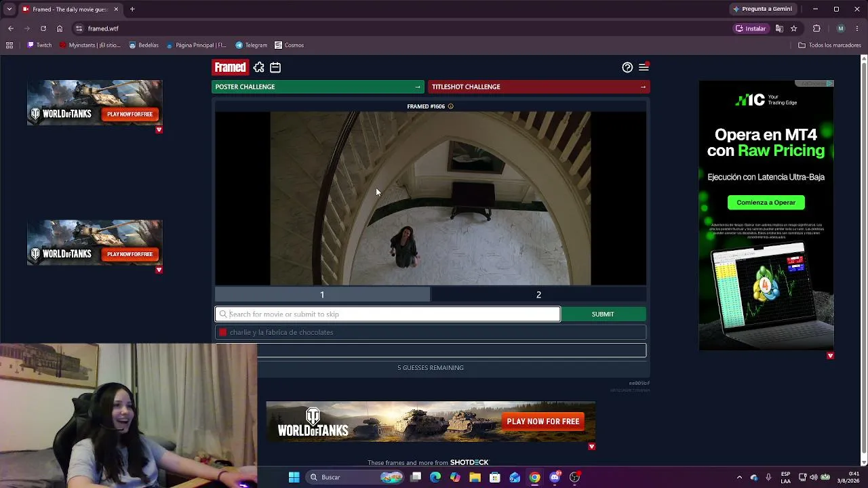Open Discord from taskbar
Image resolution: width=868 pixels, height=488 pixels.
pyautogui.click(x=555, y=477)
